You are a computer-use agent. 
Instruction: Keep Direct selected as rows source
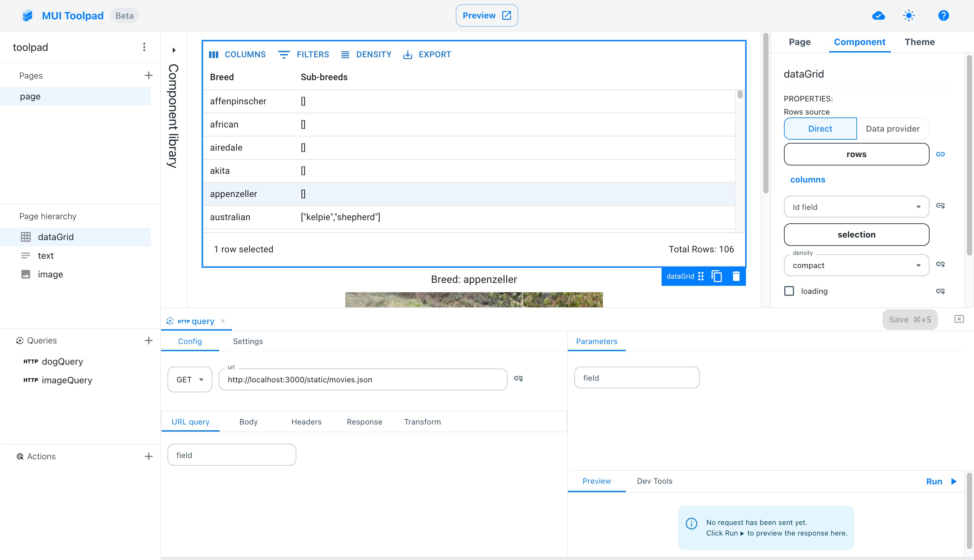coord(820,128)
